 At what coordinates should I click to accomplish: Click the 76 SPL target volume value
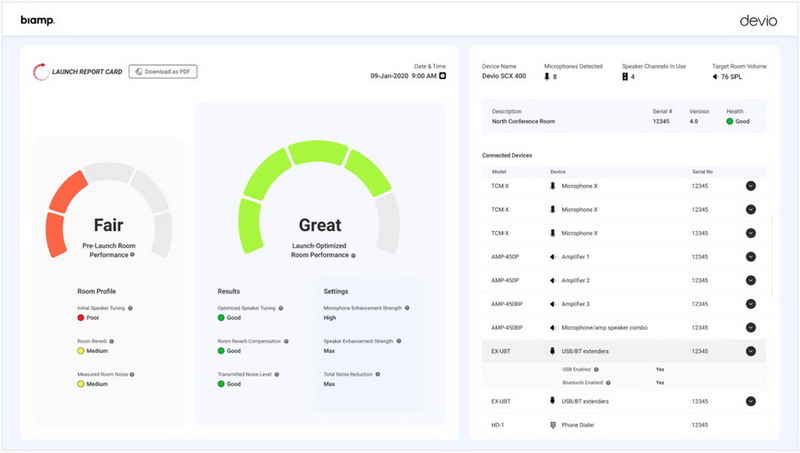pyautogui.click(x=731, y=77)
